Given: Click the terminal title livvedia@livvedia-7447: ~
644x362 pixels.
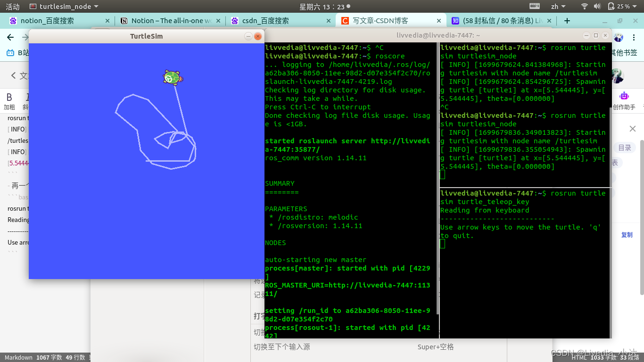Looking at the screenshot, I should coord(438,35).
